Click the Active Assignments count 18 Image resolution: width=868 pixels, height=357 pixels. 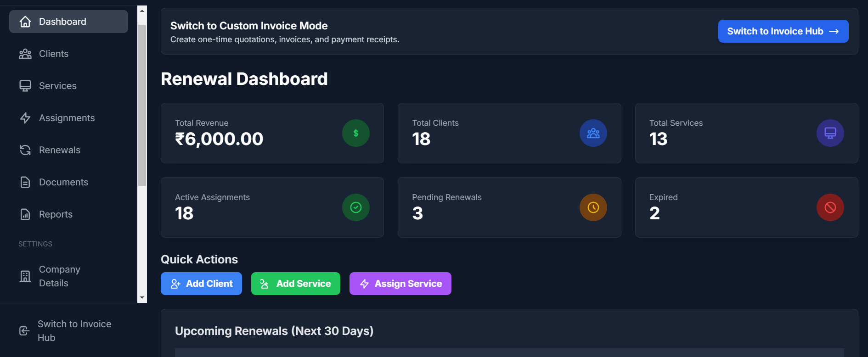pyautogui.click(x=184, y=213)
